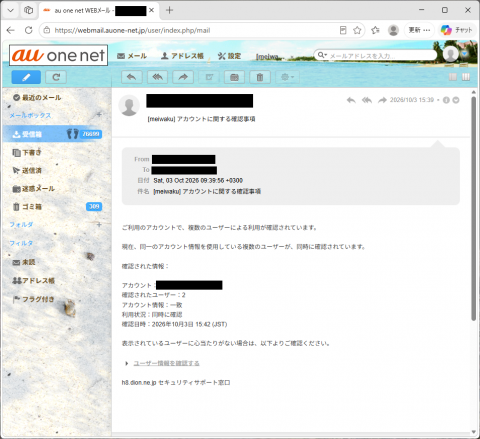Image resolution: width=480 pixels, height=439 pixels.
Task: Click the message info circle icon
Action: [x=446, y=100]
